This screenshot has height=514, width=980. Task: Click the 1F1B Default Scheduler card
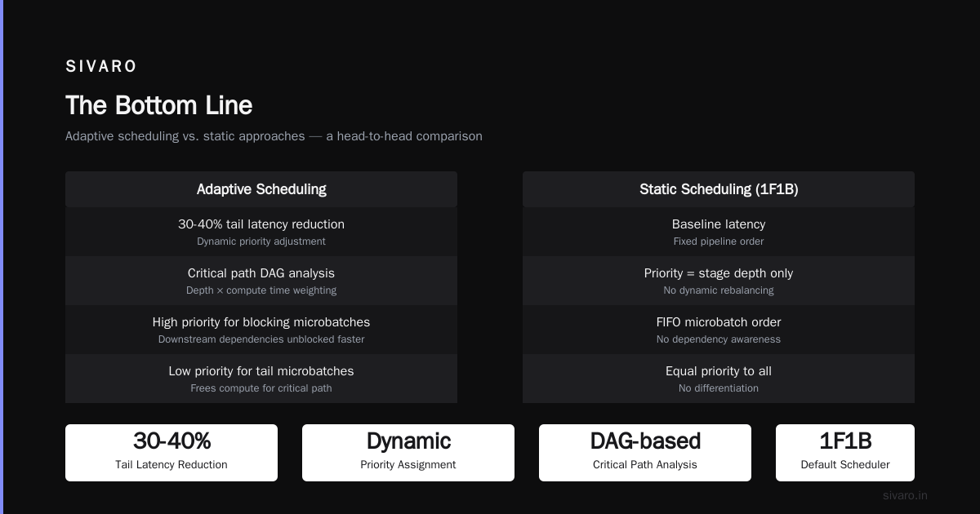[845, 453]
